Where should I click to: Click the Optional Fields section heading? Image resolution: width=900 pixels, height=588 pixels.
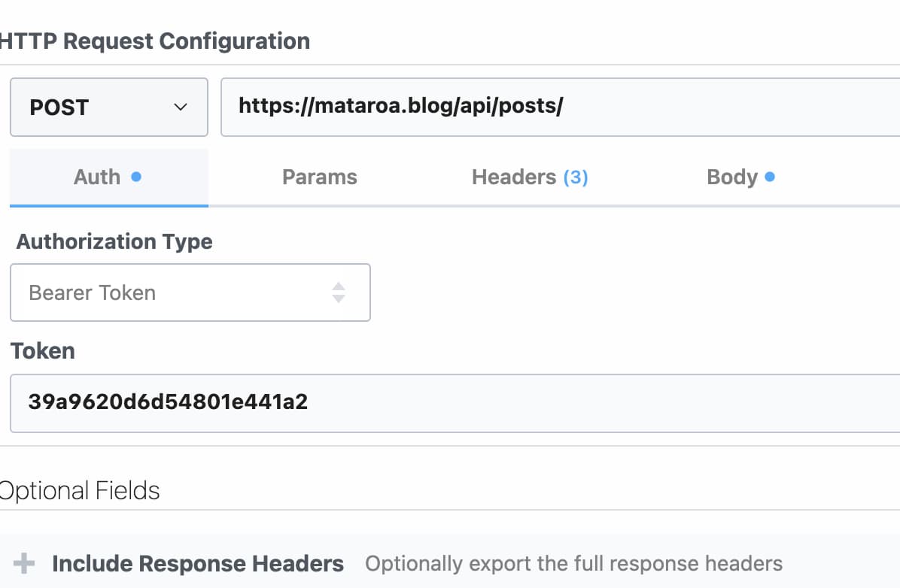pyautogui.click(x=80, y=491)
